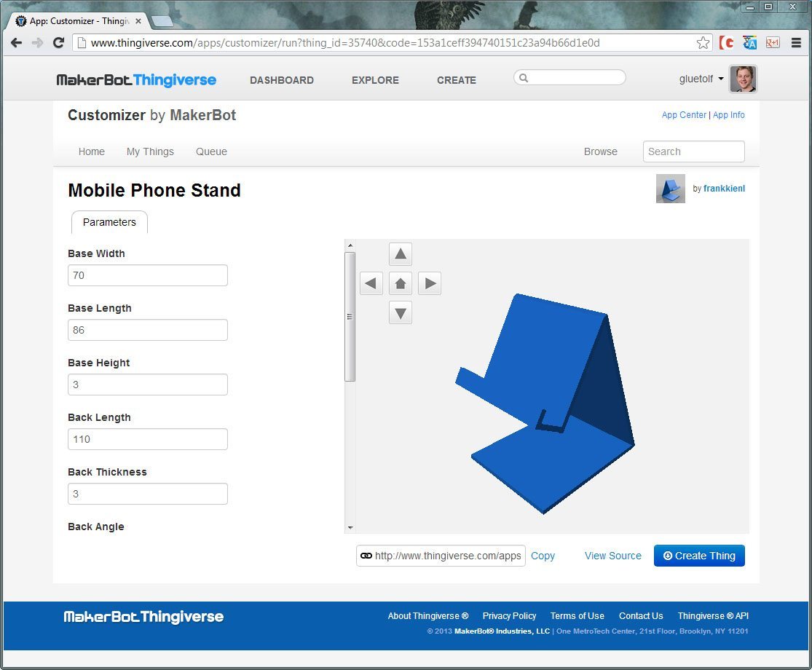Open App Info link
This screenshot has width=812, height=670.
pyautogui.click(x=729, y=115)
